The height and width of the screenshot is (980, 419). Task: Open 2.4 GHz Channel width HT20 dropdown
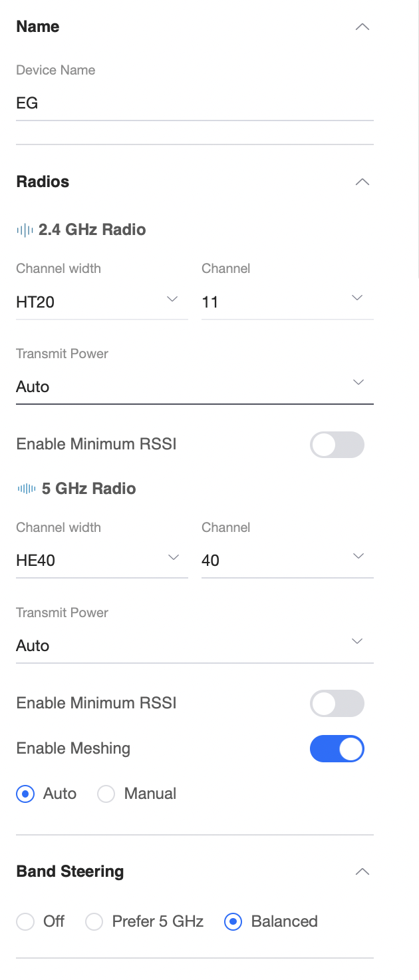click(102, 302)
